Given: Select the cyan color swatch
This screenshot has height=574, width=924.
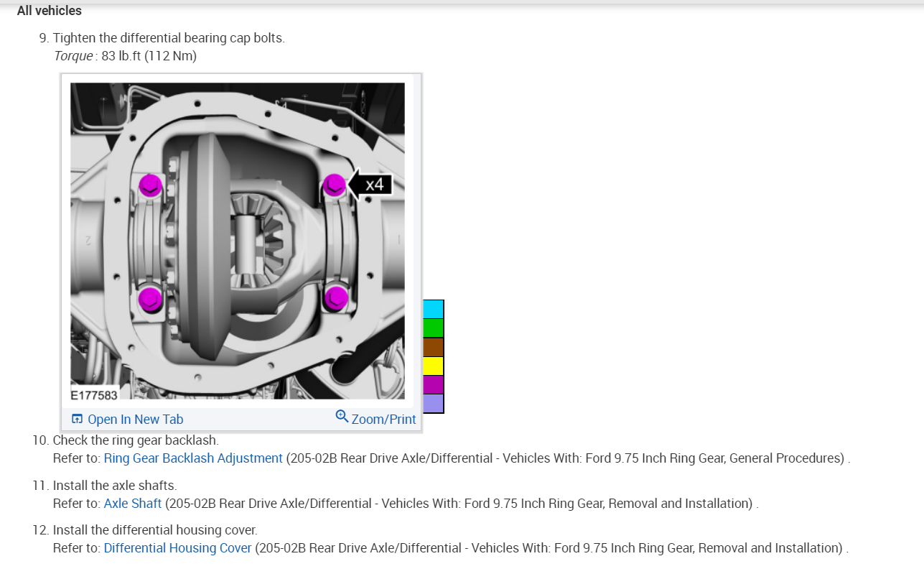Looking at the screenshot, I should point(433,310).
